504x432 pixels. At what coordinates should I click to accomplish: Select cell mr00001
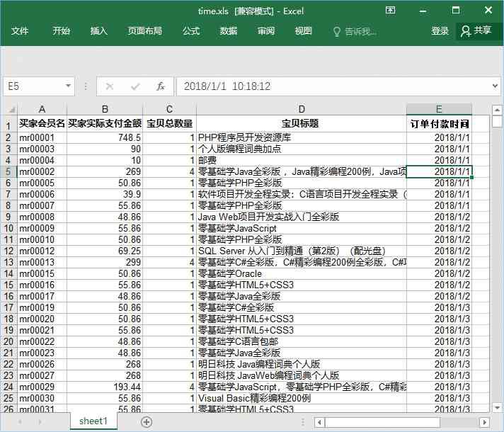pyautogui.click(x=42, y=137)
